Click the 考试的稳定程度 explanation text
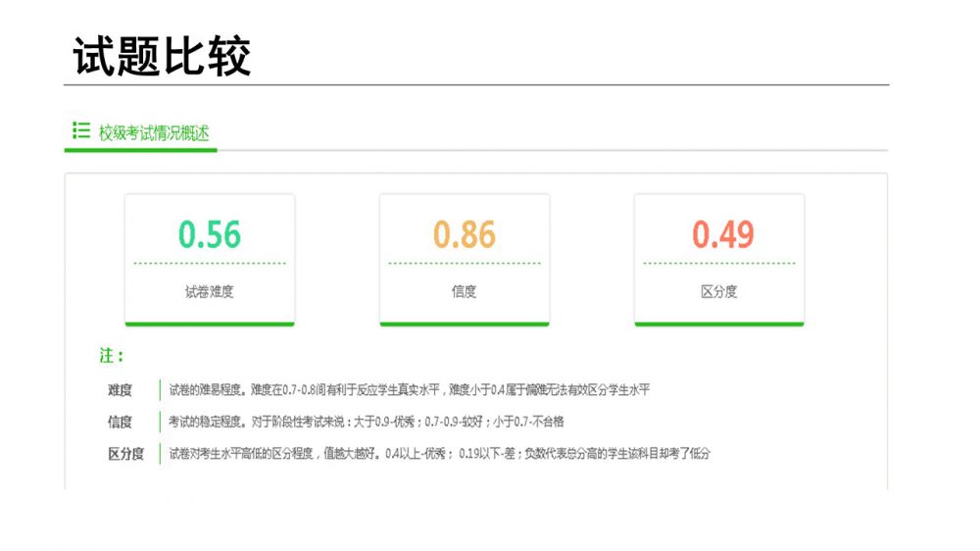 coord(366,422)
